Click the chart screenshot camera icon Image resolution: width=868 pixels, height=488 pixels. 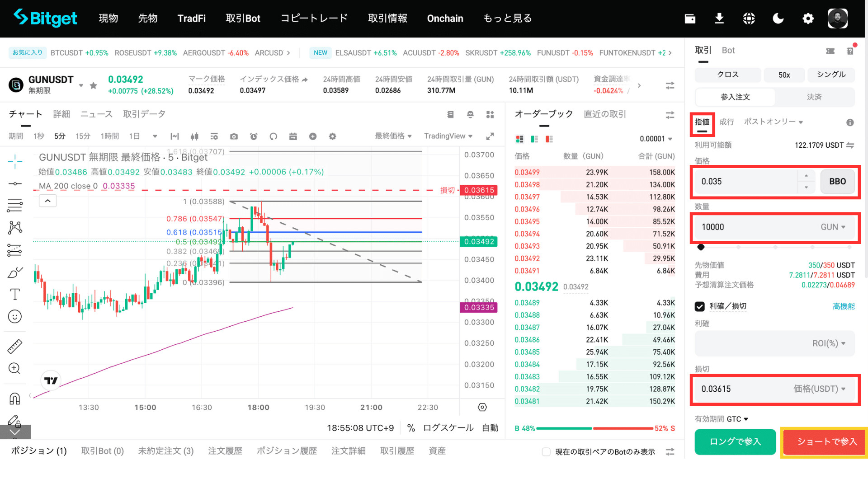click(234, 136)
